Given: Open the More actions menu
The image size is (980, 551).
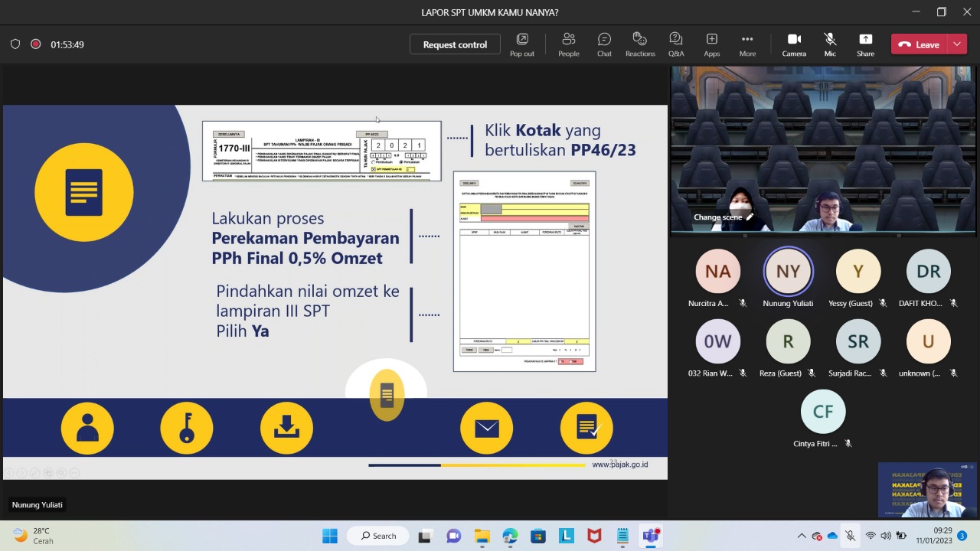Looking at the screenshot, I should [x=747, y=44].
